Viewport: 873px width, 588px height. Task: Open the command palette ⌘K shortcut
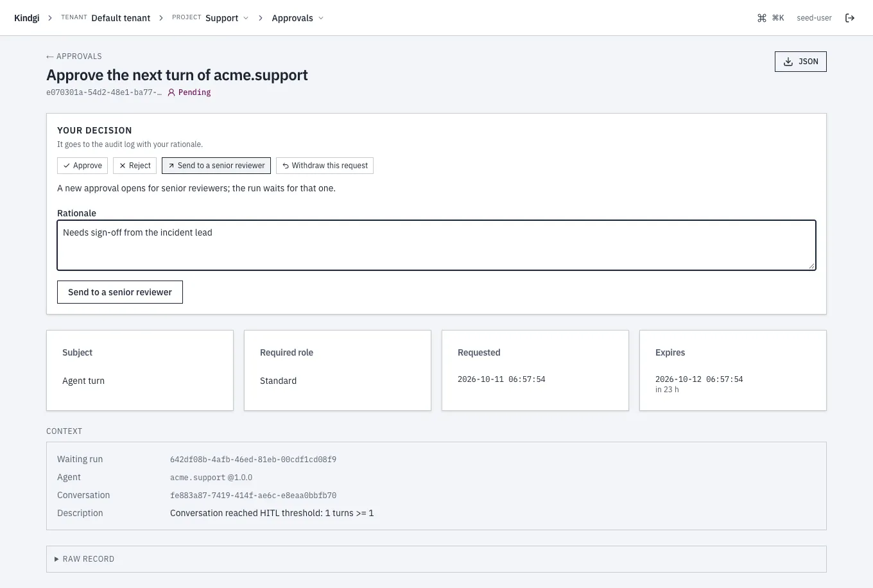pyautogui.click(x=771, y=18)
